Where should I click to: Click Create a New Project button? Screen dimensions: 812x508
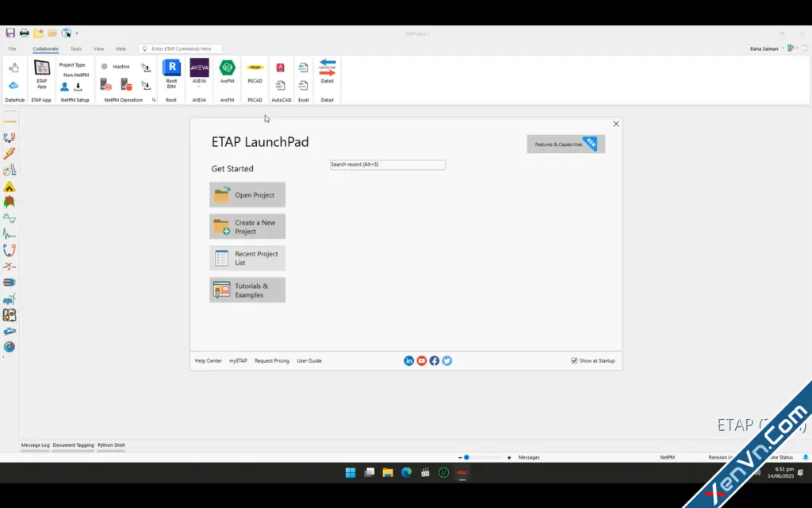pos(247,226)
